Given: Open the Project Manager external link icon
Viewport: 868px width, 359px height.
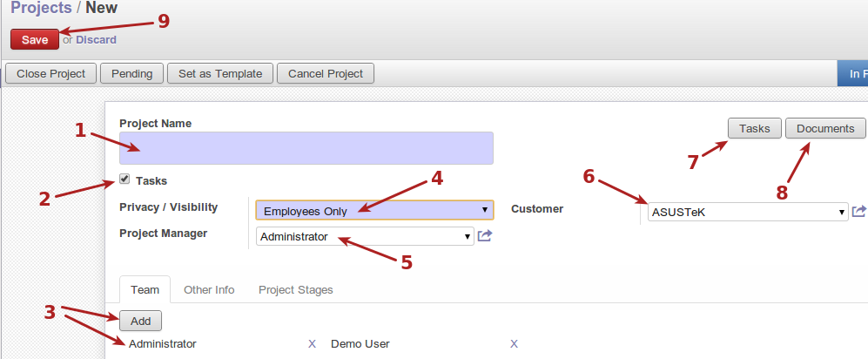Looking at the screenshot, I should (485, 236).
